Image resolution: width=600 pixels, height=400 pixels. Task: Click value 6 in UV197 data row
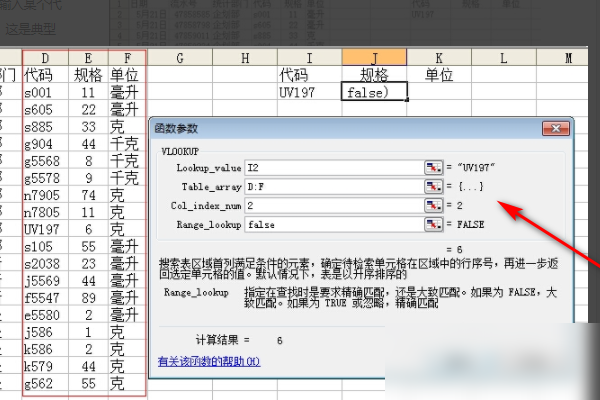(88, 229)
